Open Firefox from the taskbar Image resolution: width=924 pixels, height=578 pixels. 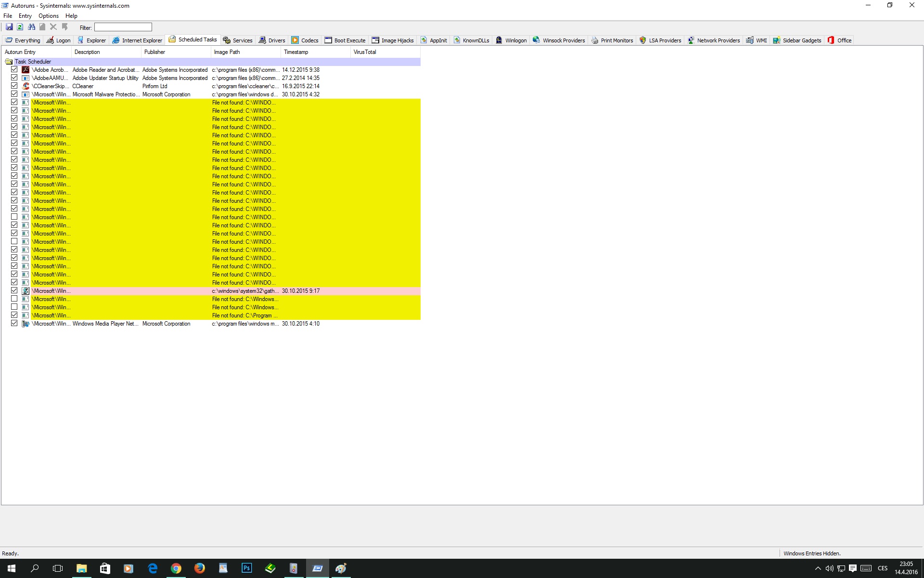(x=199, y=568)
